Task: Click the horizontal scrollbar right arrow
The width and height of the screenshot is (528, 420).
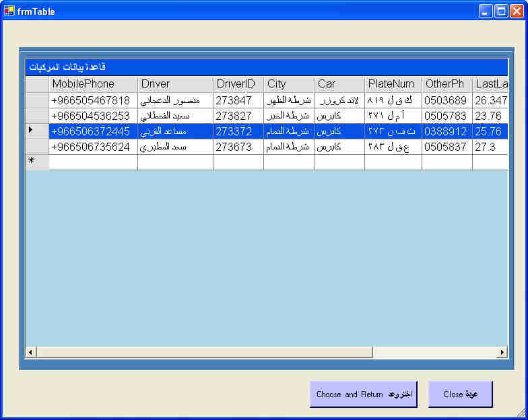Action: point(502,352)
